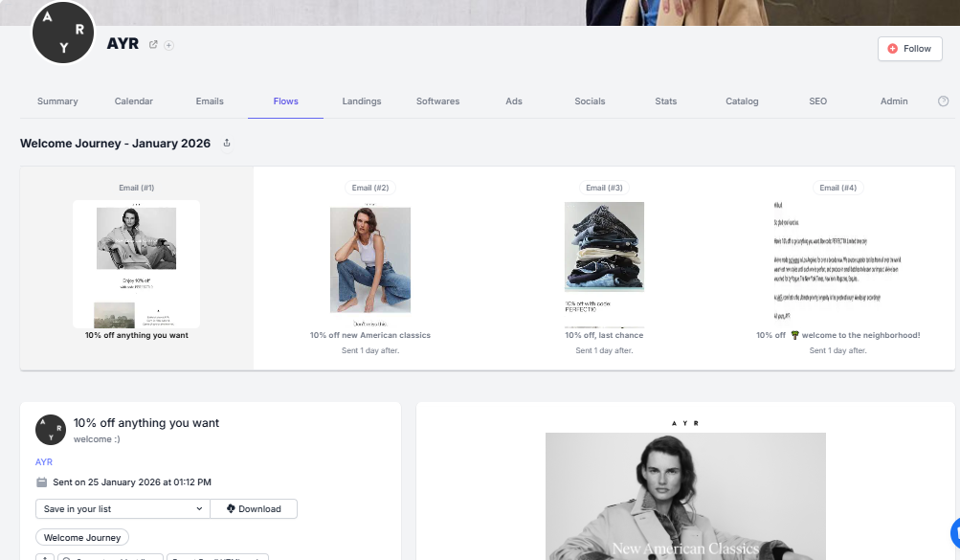The width and height of the screenshot is (960, 560).
Task: Select Email #1 thumbnail in the flow
Action: pyautogui.click(x=137, y=264)
